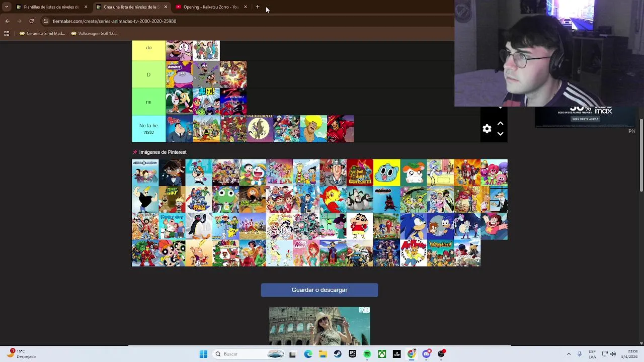Image resolution: width=644 pixels, height=362 pixels.
Task: Move 'No la he visto' row up
Action: [x=500, y=123]
